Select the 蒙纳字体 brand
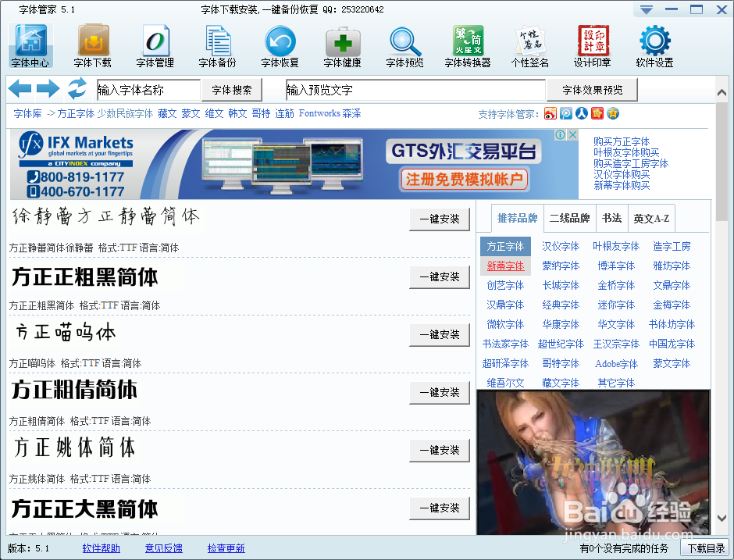Screen dimensions: 734x560 pos(561,266)
